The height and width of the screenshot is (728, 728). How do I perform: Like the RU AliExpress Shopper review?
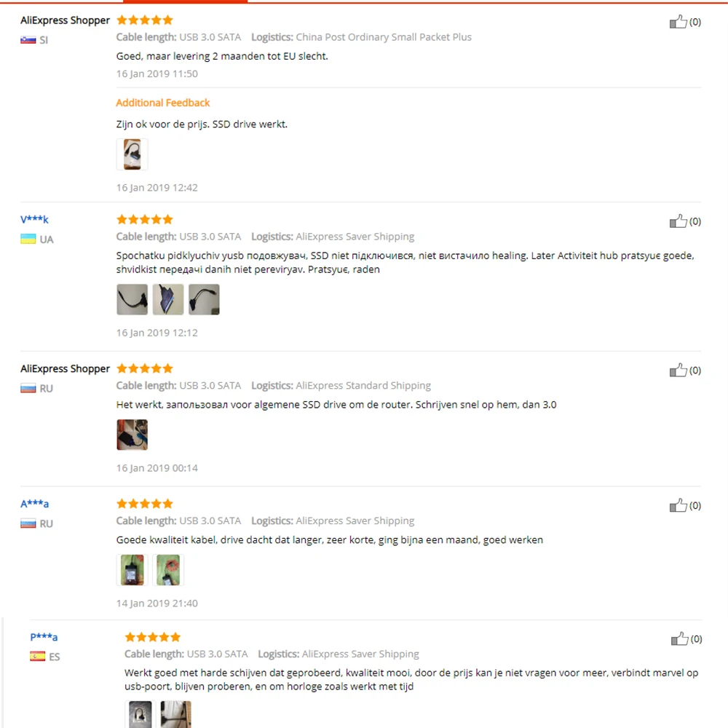coord(678,370)
